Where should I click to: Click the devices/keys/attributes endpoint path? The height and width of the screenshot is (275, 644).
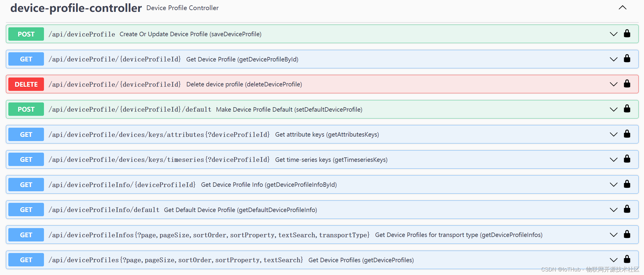159,135
